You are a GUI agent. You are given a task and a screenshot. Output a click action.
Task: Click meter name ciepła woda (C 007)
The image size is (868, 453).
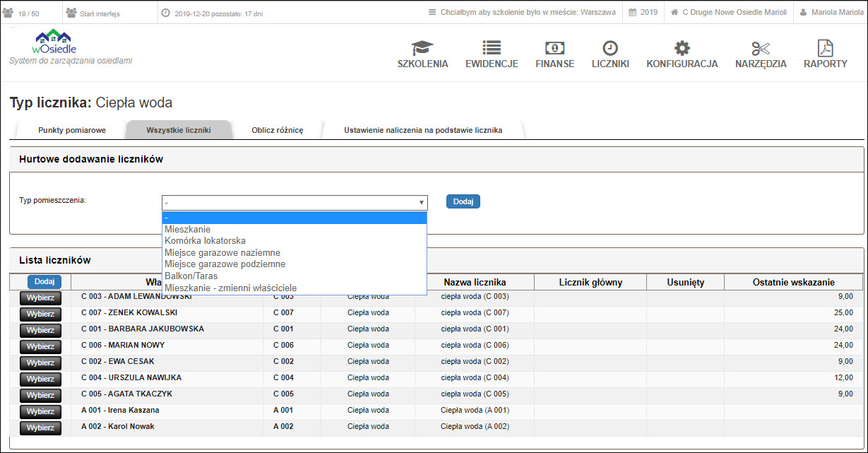(475, 312)
